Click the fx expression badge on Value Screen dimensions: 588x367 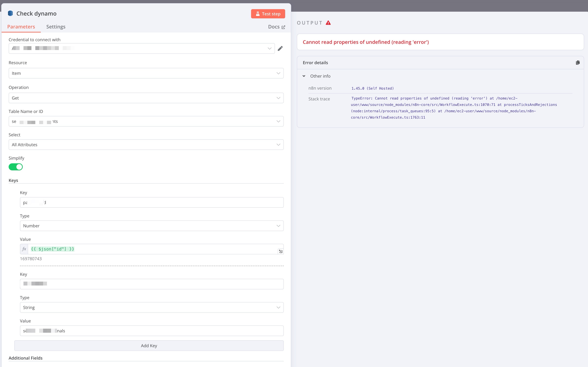point(24,249)
